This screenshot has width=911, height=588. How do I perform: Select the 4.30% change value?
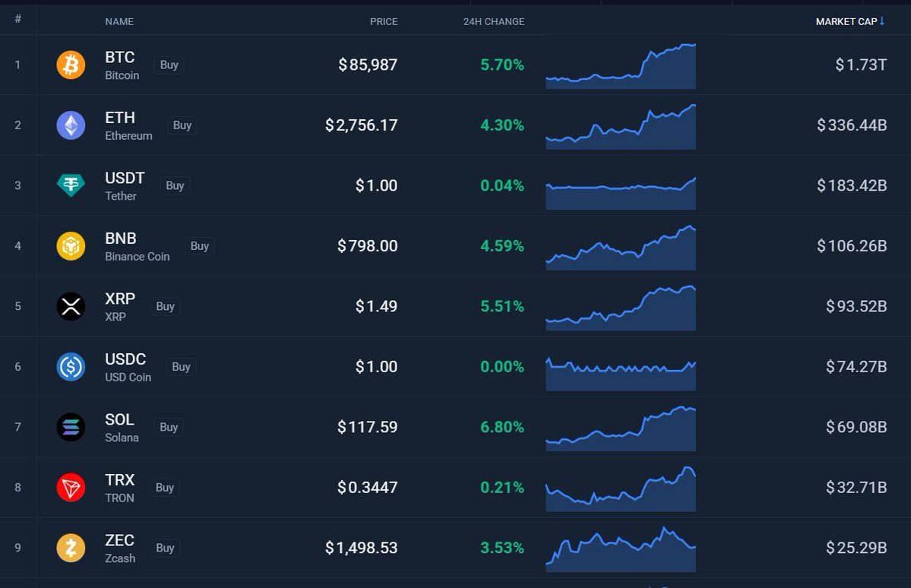(x=502, y=125)
